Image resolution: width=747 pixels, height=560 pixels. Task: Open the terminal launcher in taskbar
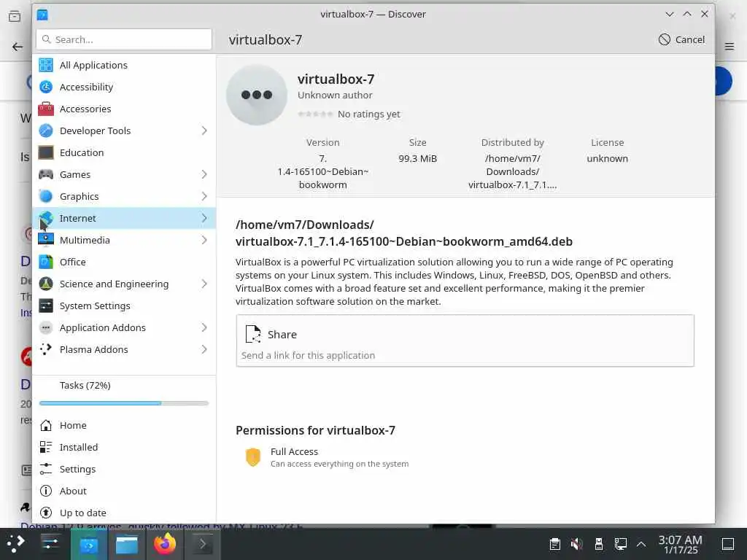coord(203,544)
